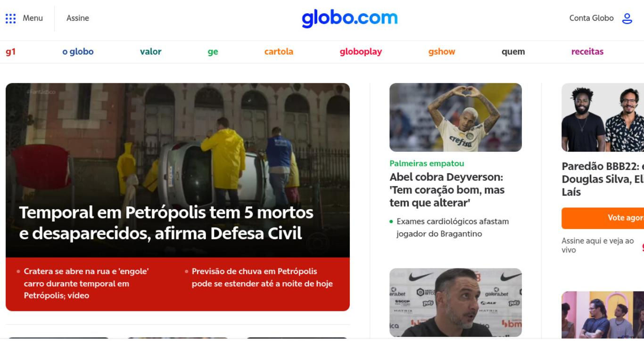Open the Temporal em Petrópolis headline
The height and width of the screenshot is (341, 644).
coord(166,223)
